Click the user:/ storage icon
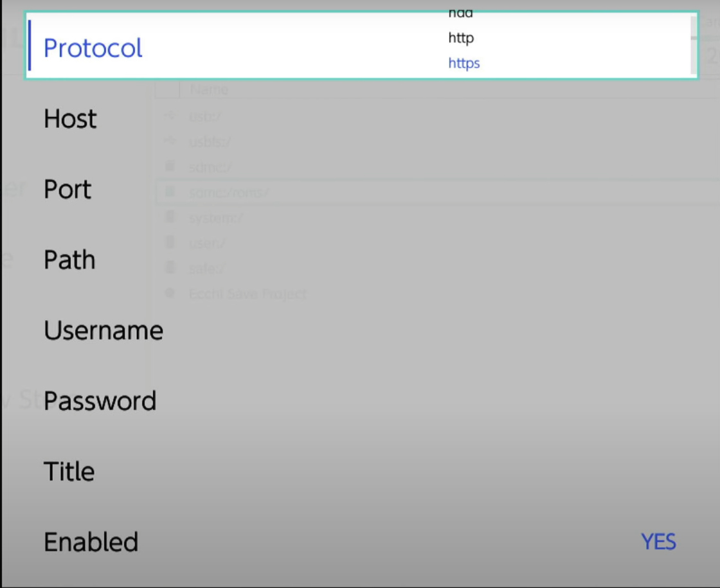This screenshot has height=588, width=720. 170,242
